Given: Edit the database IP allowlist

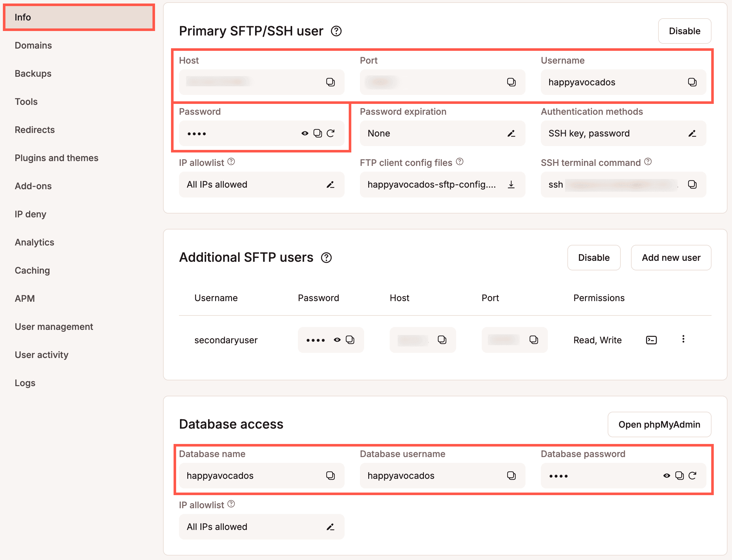Looking at the screenshot, I should tap(330, 527).
